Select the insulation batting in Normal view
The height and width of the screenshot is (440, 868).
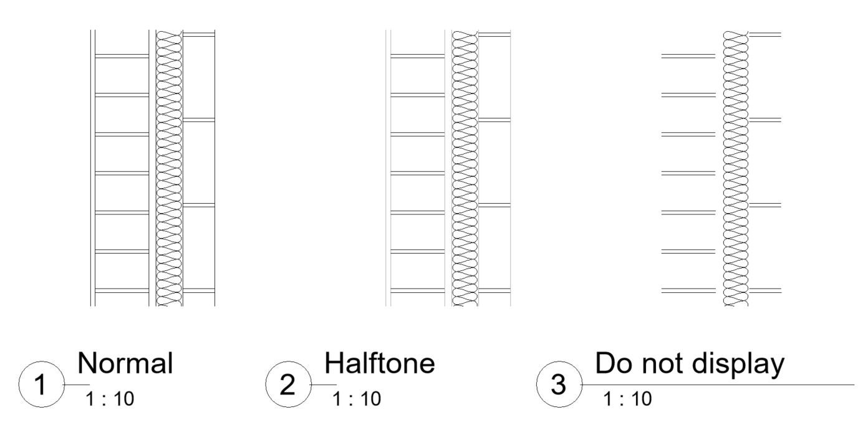point(168,168)
